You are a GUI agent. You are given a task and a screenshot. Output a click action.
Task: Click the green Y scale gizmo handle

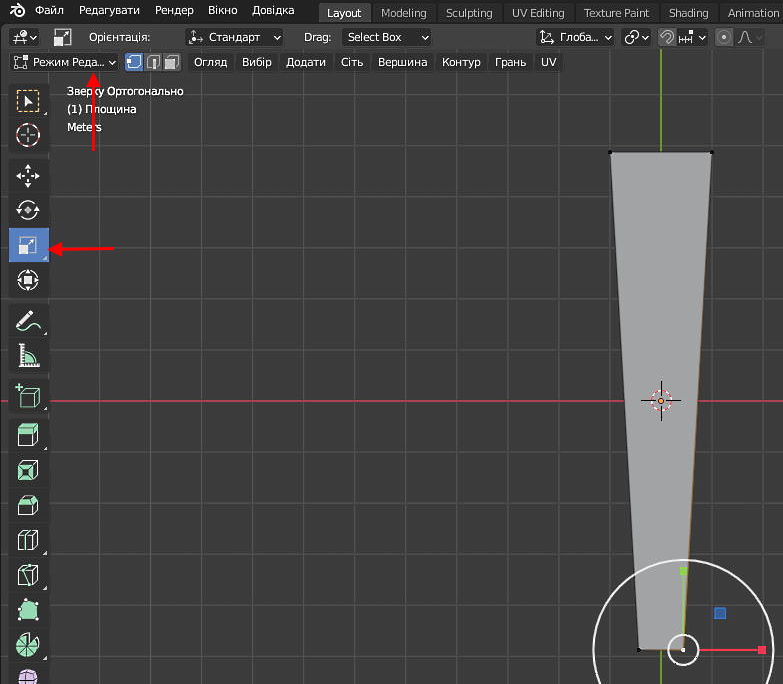(683, 571)
